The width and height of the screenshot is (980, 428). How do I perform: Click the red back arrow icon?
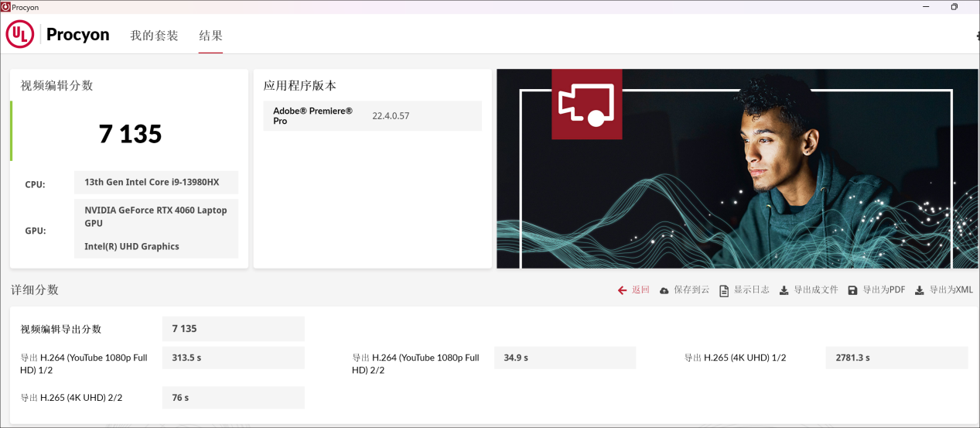[622, 290]
